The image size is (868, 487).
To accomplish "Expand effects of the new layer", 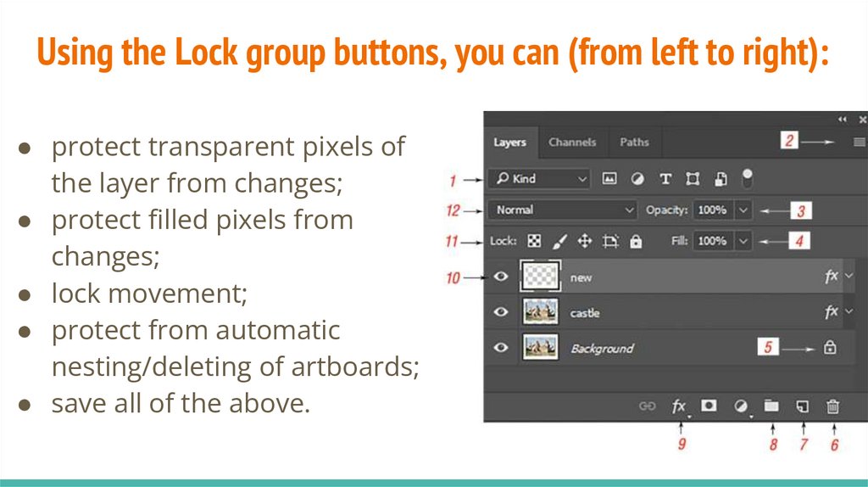I will coord(849,276).
